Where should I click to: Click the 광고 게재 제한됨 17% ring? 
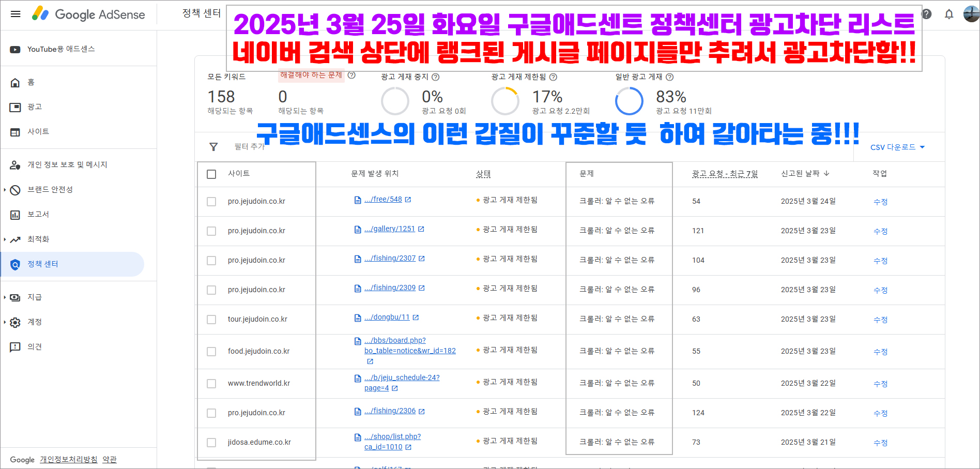point(505,101)
